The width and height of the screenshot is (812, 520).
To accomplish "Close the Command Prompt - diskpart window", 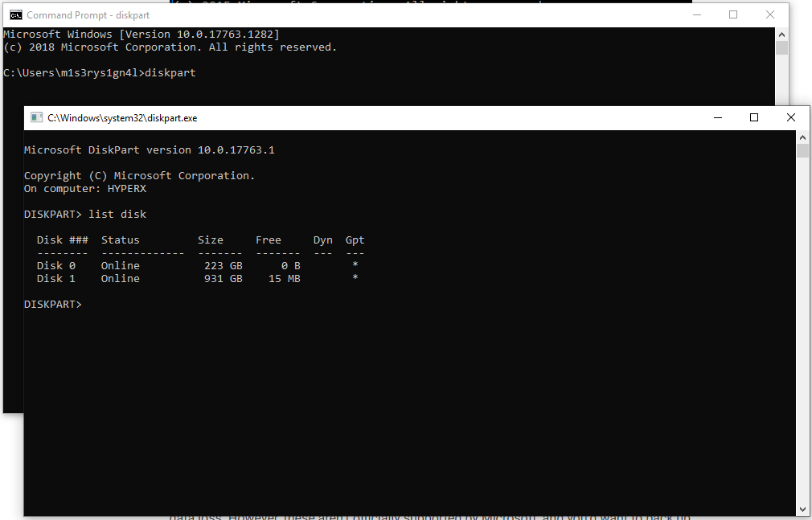I will 770,15.
